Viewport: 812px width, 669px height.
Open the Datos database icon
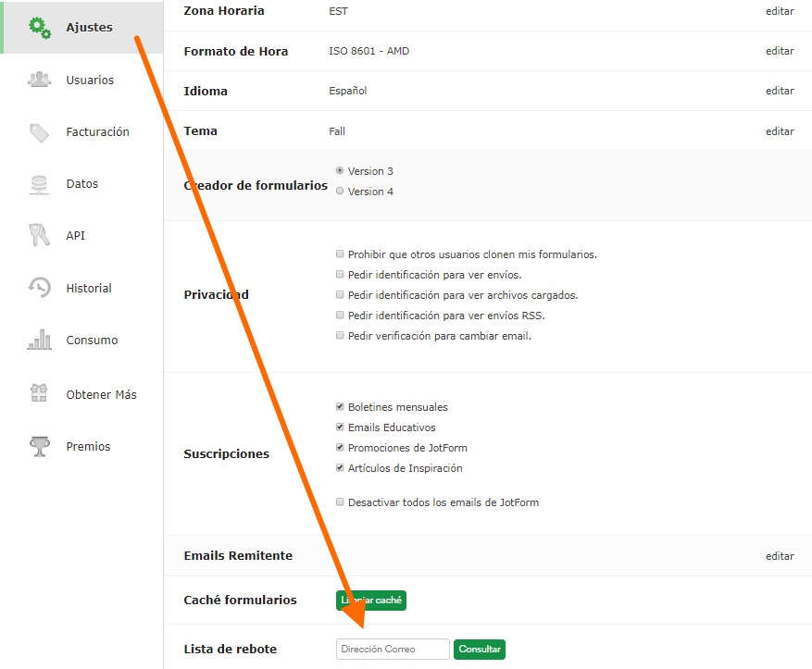point(39,184)
